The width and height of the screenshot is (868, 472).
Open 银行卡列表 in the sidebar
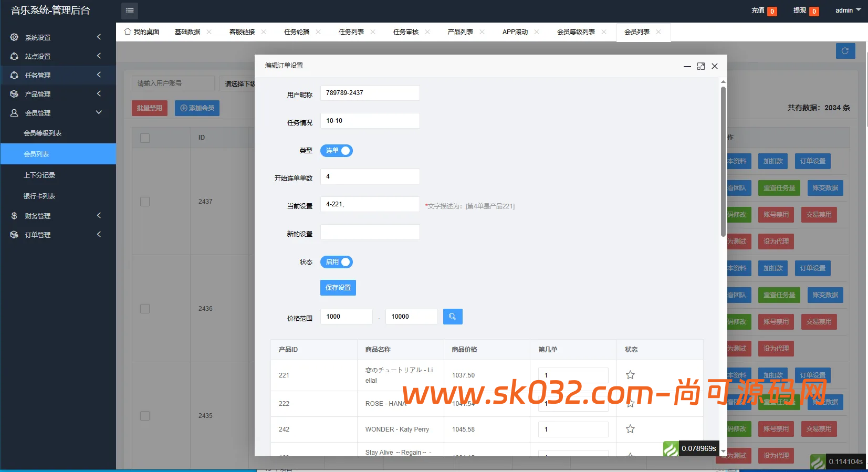pos(39,196)
